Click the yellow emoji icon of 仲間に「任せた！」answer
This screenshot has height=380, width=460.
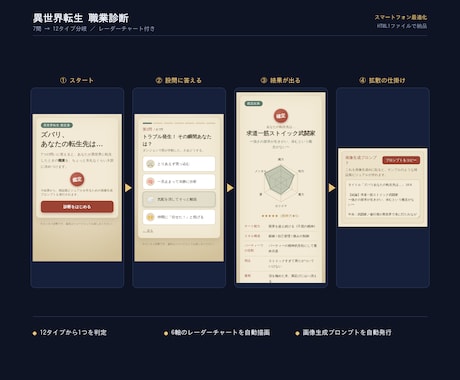pos(150,217)
